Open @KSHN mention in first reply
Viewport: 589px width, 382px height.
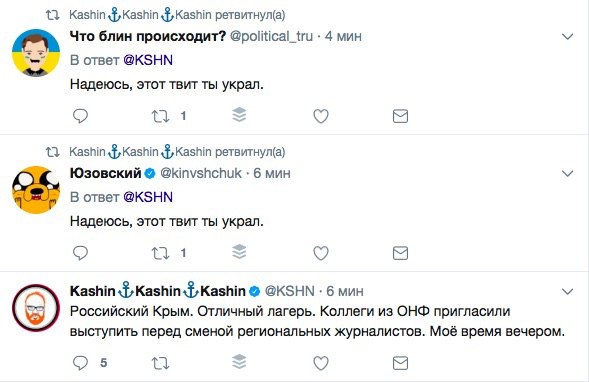[x=148, y=60]
